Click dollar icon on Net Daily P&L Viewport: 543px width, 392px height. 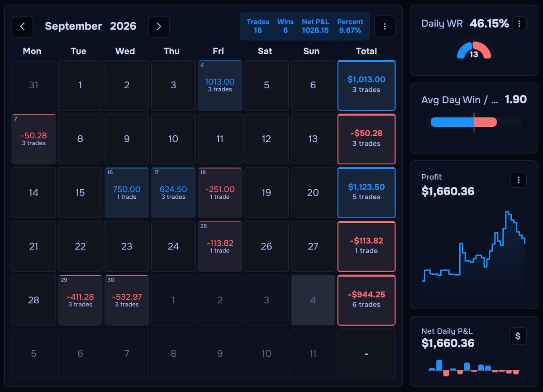518,336
